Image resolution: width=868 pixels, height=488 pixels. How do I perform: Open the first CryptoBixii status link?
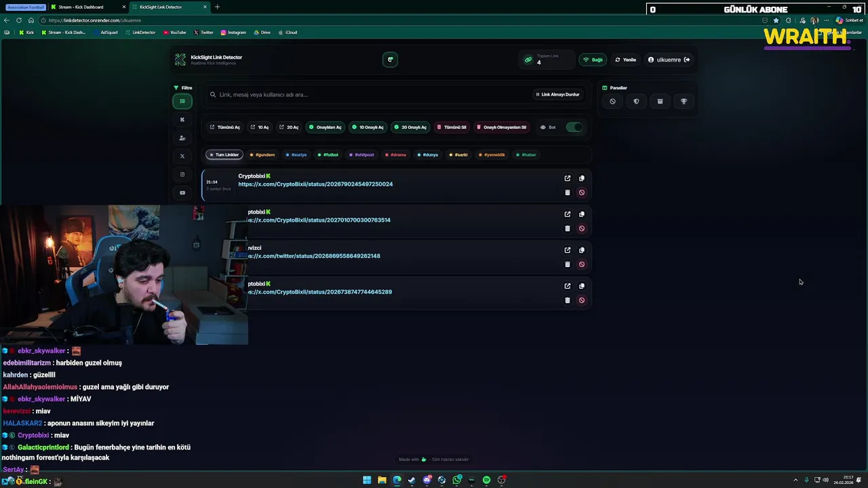click(315, 184)
